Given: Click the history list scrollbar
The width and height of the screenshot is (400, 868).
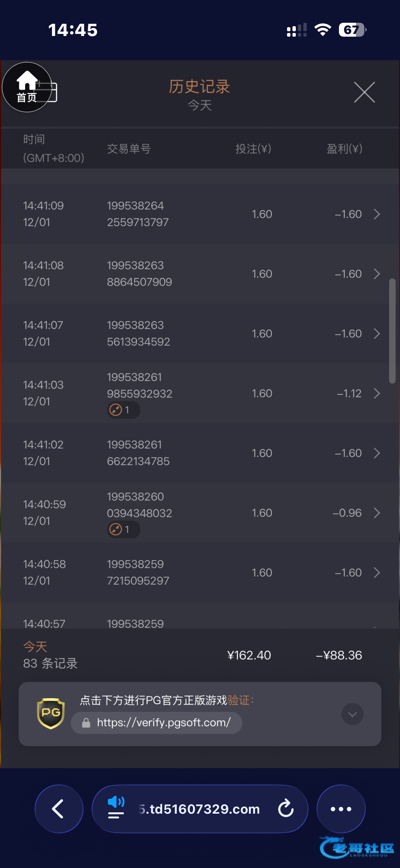Looking at the screenshot, I should pos(392,331).
